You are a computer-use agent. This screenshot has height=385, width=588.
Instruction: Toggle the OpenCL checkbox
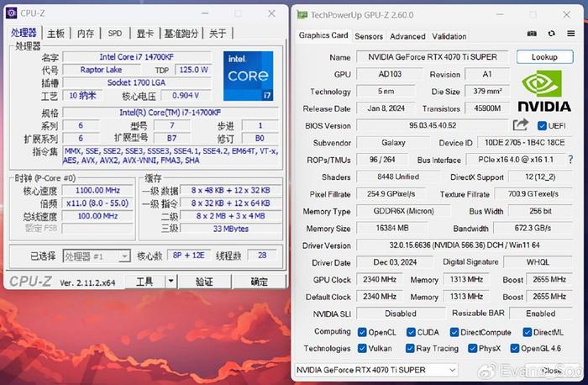(362, 332)
